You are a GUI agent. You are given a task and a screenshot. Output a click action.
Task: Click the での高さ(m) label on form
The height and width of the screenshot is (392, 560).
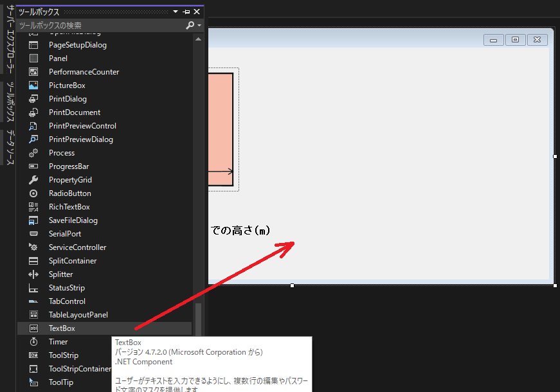tap(240, 230)
